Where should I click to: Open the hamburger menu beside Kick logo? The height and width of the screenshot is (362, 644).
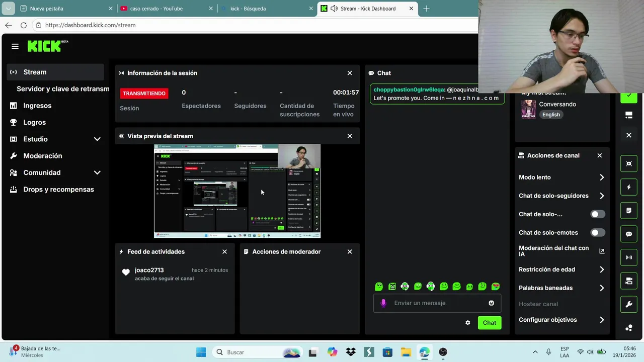15,46
